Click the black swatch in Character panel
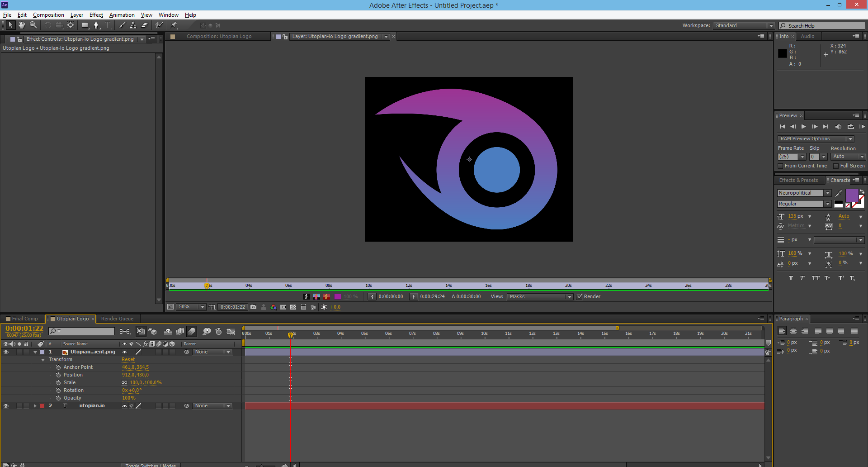868x467 pixels. click(x=839, y=203)
